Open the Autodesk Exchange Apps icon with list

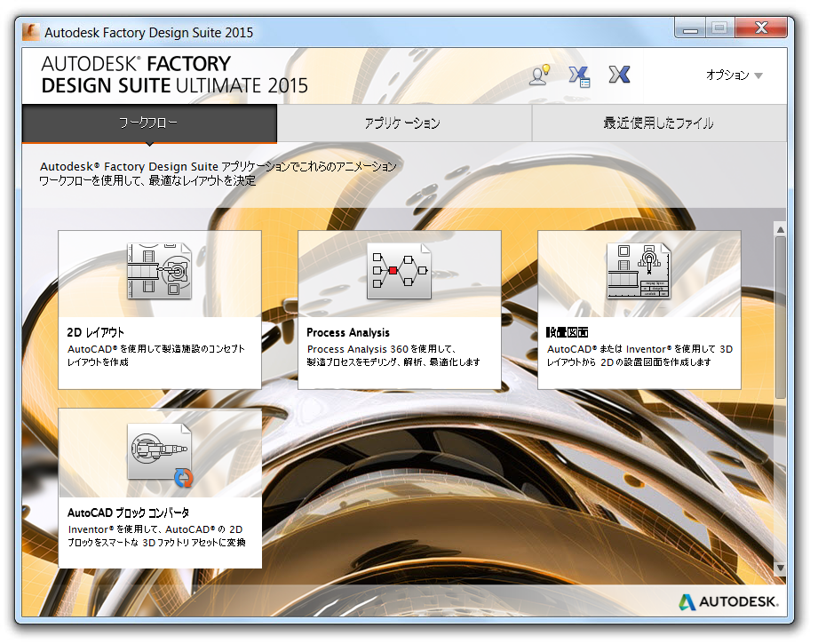click(579, 76)
